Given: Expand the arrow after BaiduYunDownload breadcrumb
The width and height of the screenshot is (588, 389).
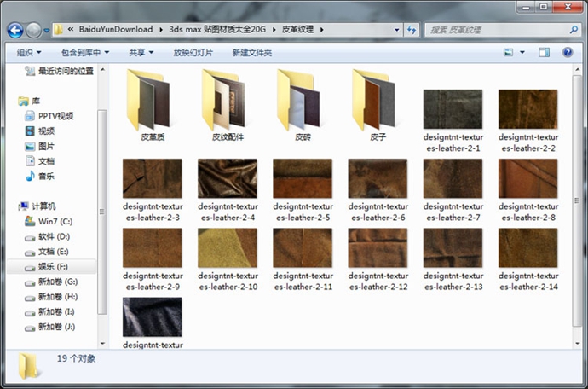Looking at the screenshot, I should pos(161,30).
